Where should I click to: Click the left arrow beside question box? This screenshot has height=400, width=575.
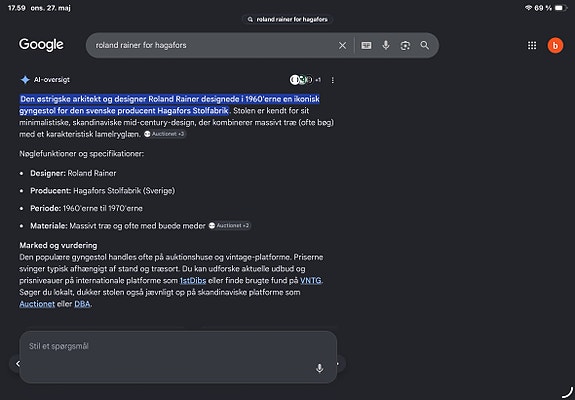coord(17,364)
